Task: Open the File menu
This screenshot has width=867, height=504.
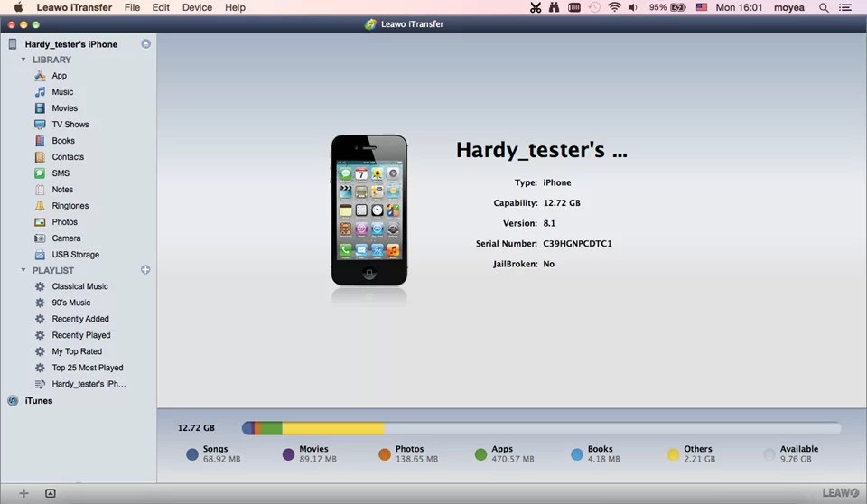Action: click(x=132, y=8)
